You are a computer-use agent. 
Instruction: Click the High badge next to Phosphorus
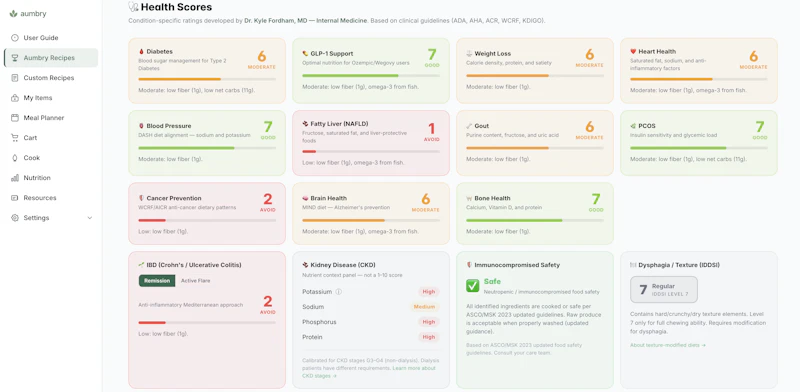click(x=429, y=322)
